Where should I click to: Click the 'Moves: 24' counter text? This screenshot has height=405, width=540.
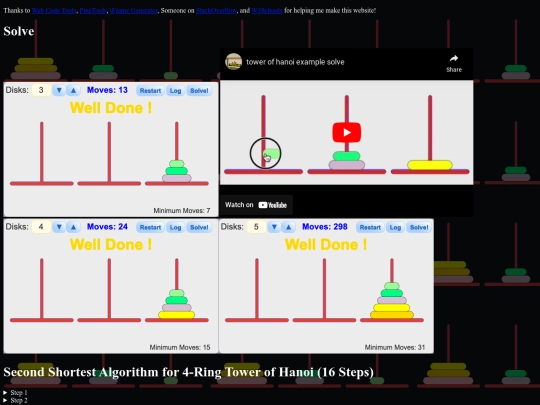pyautogui.click(x=107, y=227)
